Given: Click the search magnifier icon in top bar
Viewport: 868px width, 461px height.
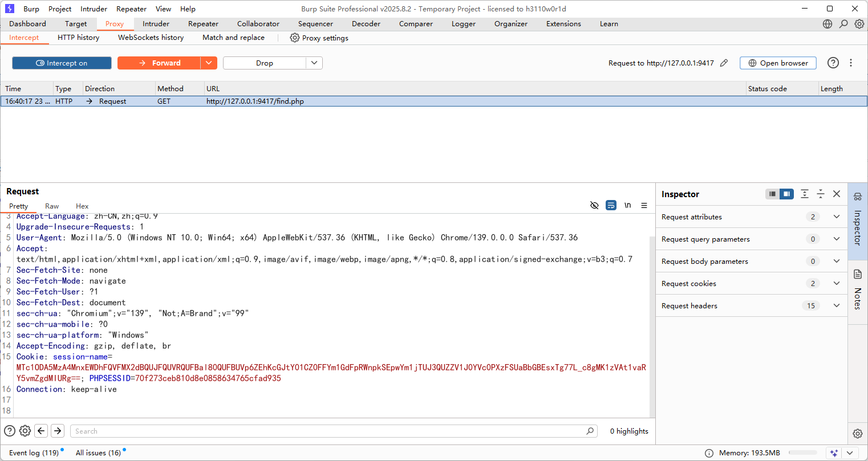Looking at the screenshot, I should click(843, 24).
